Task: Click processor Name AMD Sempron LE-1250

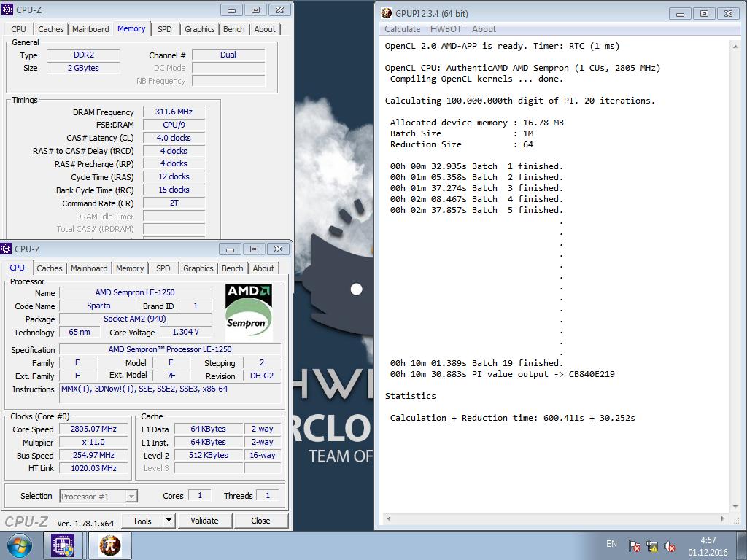Action: pos(135,293)
